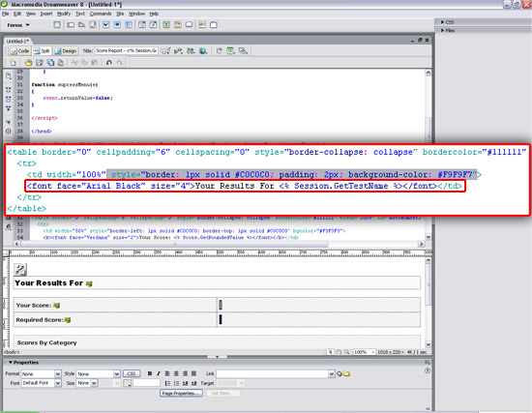Align text center in Properties

pos(176,373)
